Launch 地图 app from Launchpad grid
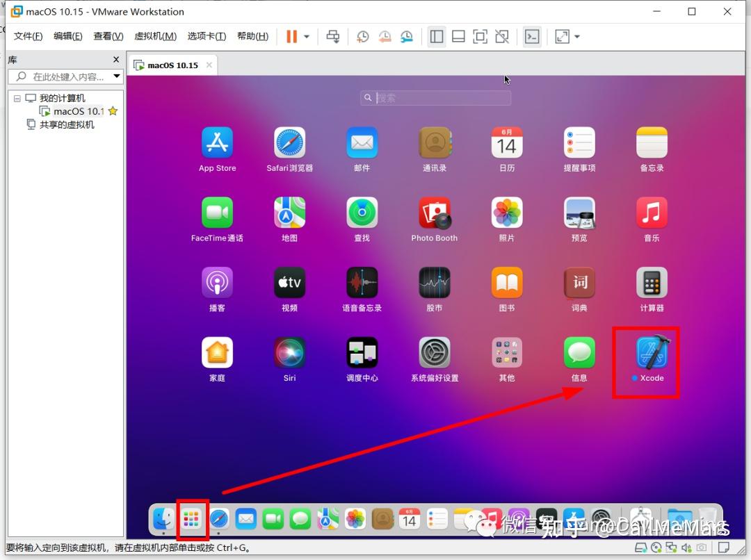Viewport: 751px width, 560px height. tap(289, 213)
